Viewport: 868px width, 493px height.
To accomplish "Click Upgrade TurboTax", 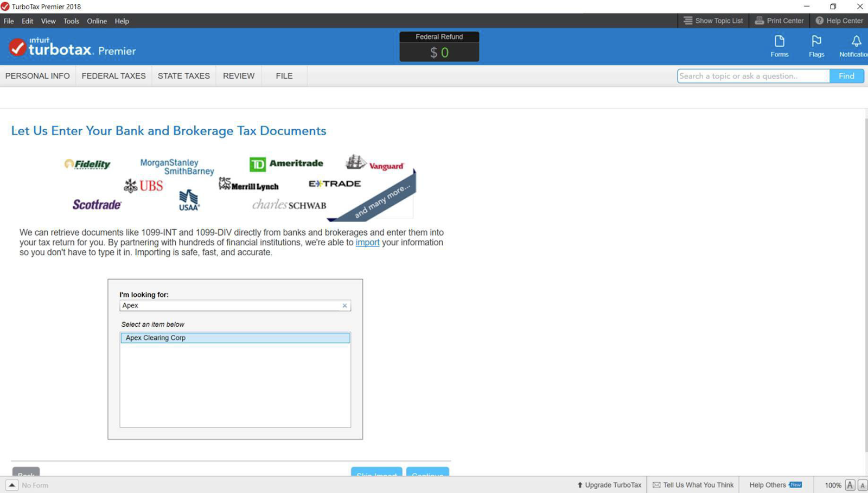I will pos(609,485).
